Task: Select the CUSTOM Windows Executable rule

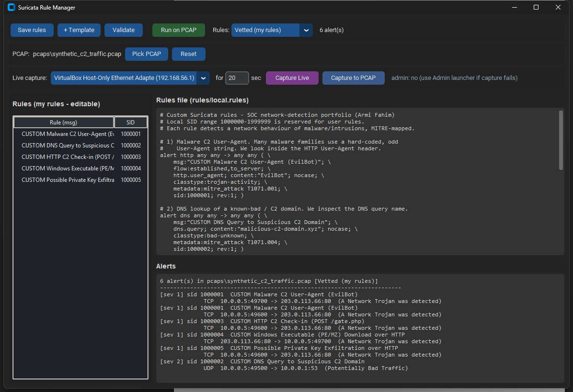Action: click(68, 168)
